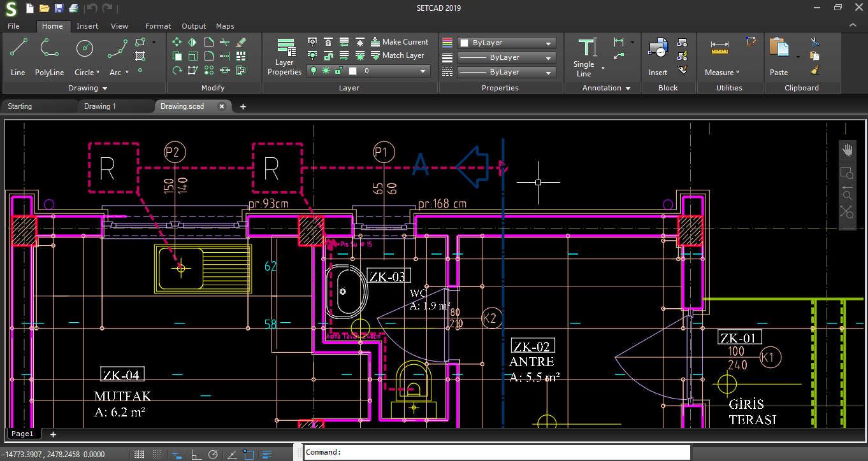868x461 pixels.
Task: Click the Match Layer button
Action: pyautogui.click(x=397, y=56)
